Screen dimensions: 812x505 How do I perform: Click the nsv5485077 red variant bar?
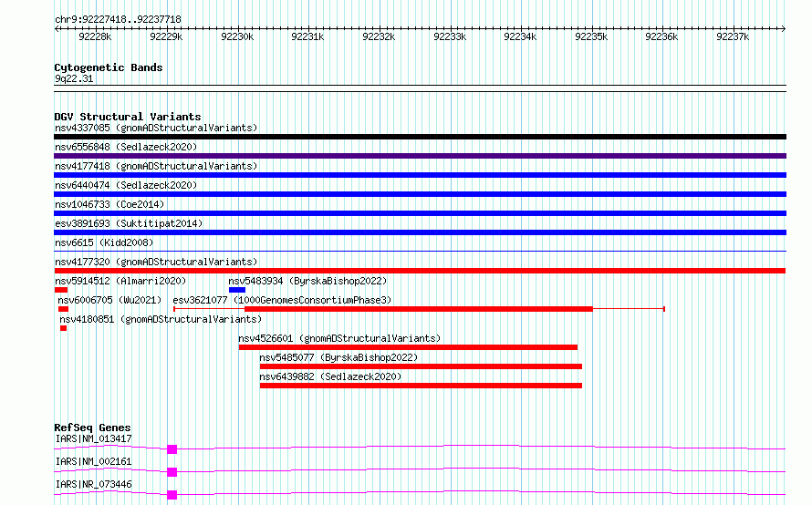coord(421,366)
